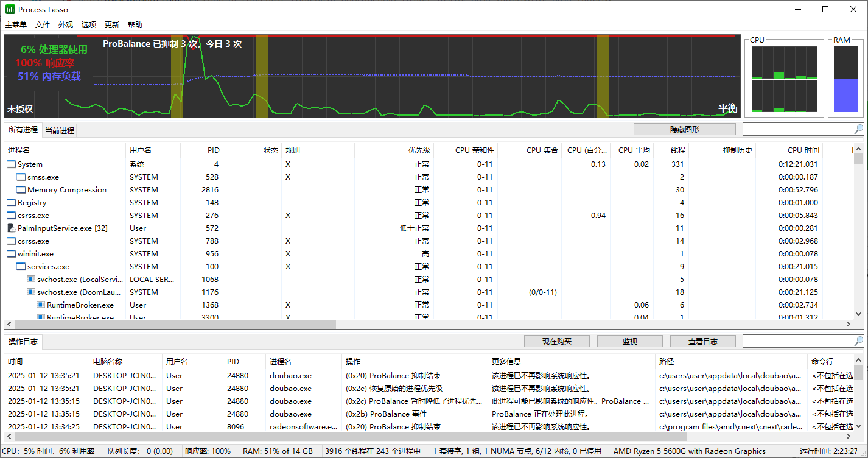Open the 选项 menu

tap(89, 25)
